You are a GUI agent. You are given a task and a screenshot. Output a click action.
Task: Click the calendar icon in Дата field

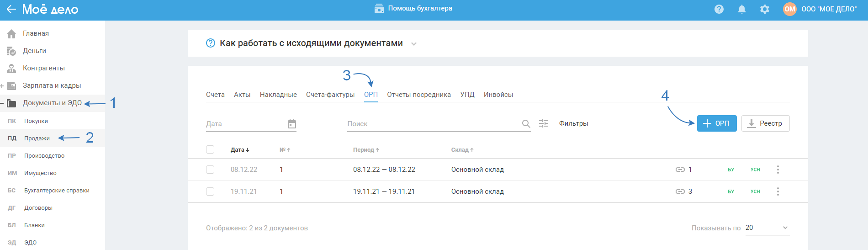point(292,124)
